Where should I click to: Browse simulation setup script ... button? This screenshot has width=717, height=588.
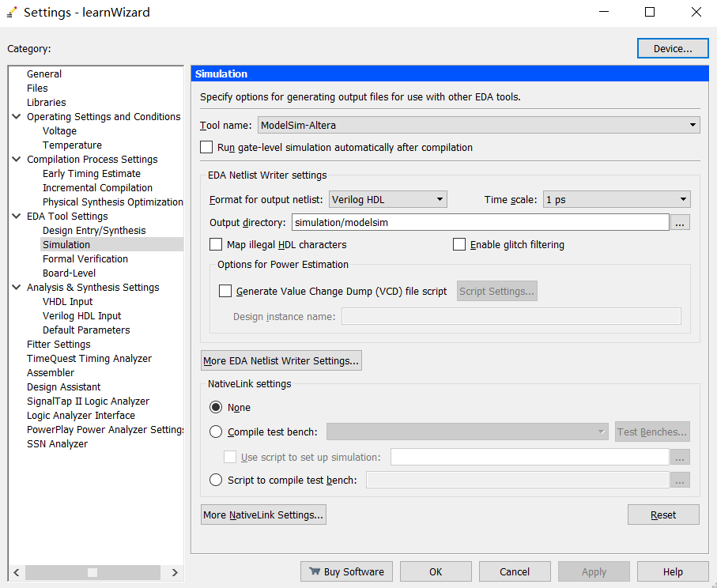point(680,457)
